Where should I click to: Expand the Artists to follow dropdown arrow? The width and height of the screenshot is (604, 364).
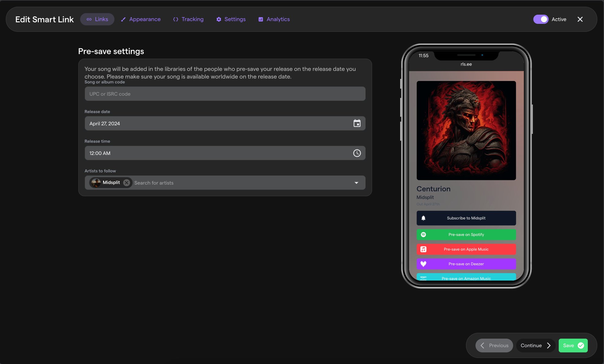point(356,183)
